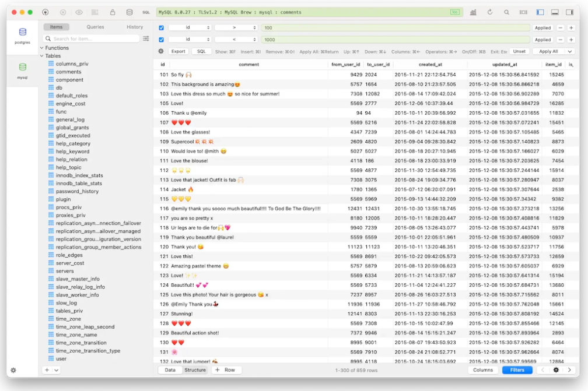Click the plus icon below the table list
588x391 pixels.
coord(47,370)
